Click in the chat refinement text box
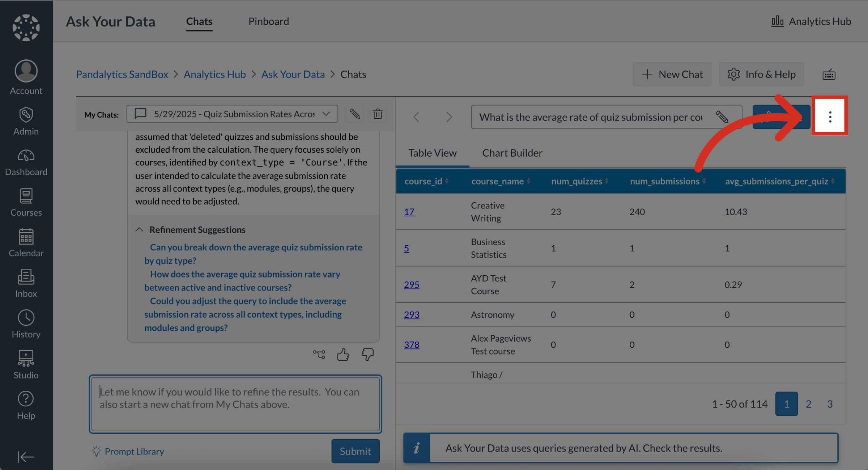 coord(235,404)
